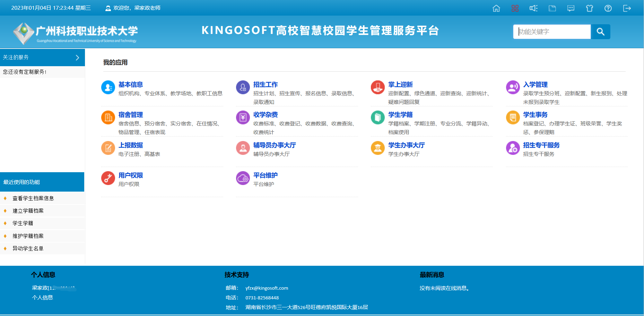Click the welcome 梁家政老师 user text
Screen dimensions: 644x316
pyautogui.click(x=137, y=8)
